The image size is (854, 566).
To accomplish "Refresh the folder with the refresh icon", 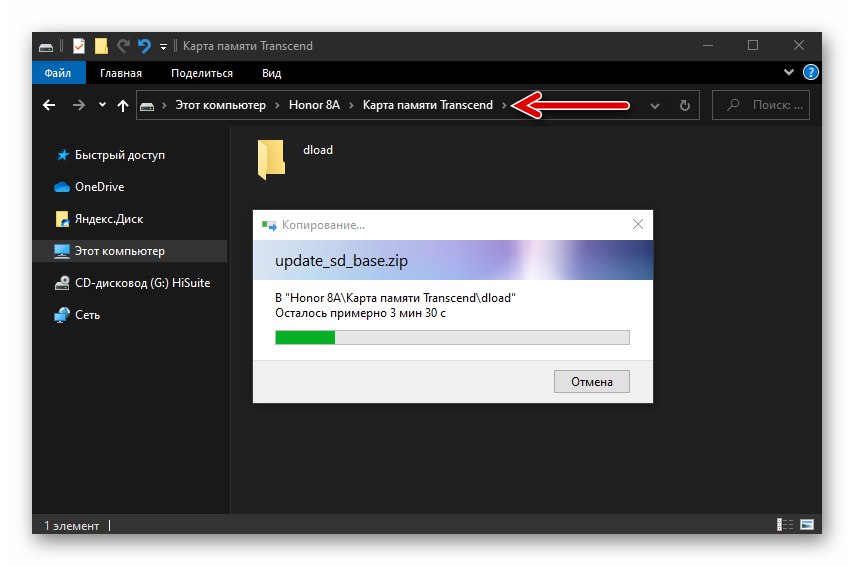I will click(x=685, y=106).
